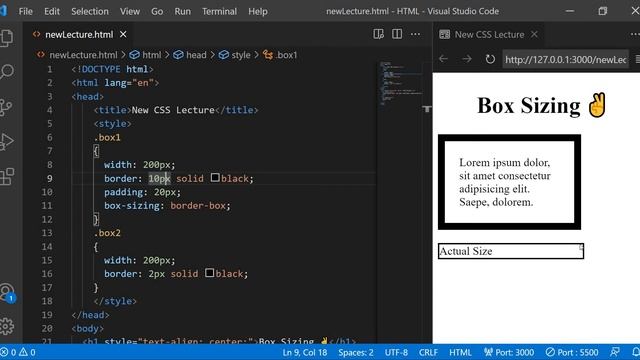Image resolution: width=640 pixels, height=360 pixels.
Task: Click the Lorem ipsum box in preview
Action: [509, 182]
